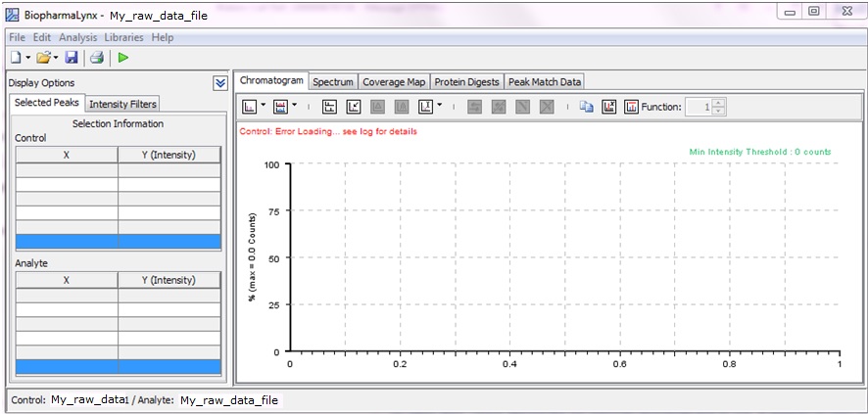This screenshot has height=414, width=868.
Task: Click the copy chromatogram icon
Action: pos(586,107)
